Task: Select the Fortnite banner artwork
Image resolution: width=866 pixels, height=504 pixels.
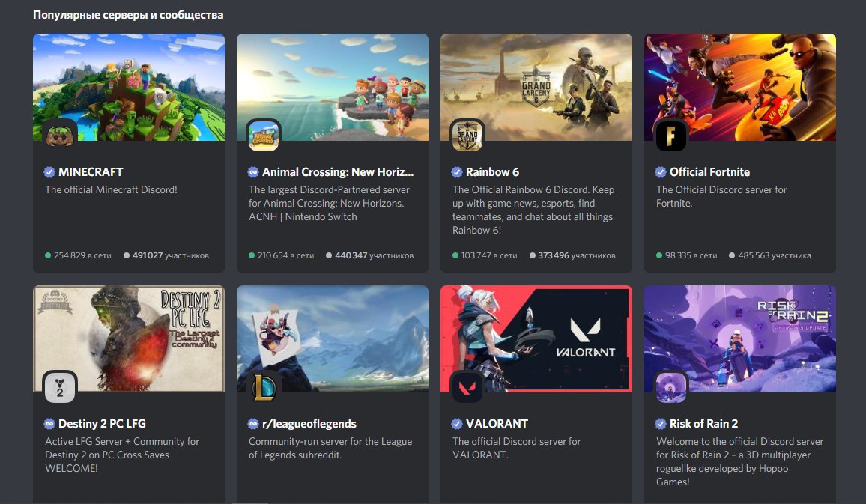Action: (x=740, y=87)
